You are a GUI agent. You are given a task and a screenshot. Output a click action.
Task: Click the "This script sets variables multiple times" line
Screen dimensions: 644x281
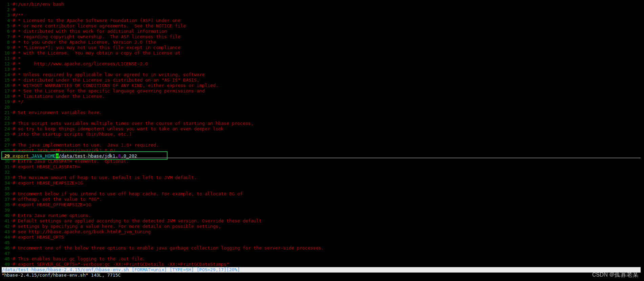133,123
